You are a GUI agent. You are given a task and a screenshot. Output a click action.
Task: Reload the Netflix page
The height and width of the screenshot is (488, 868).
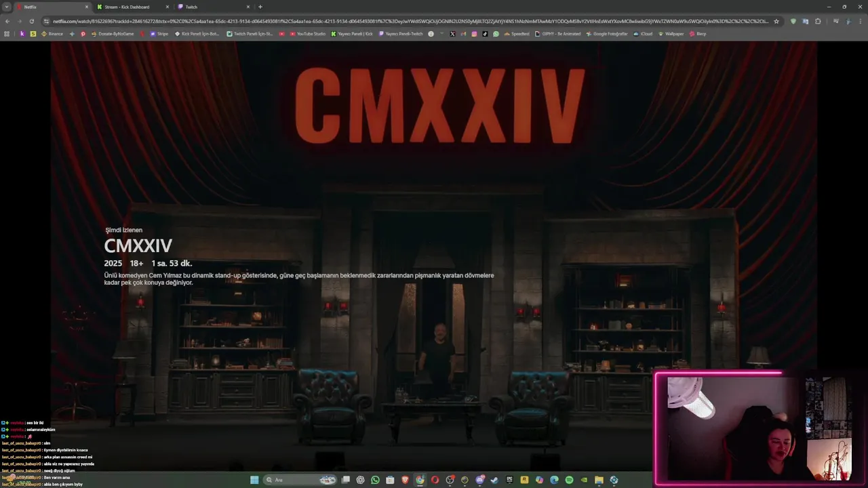(31, 21)
